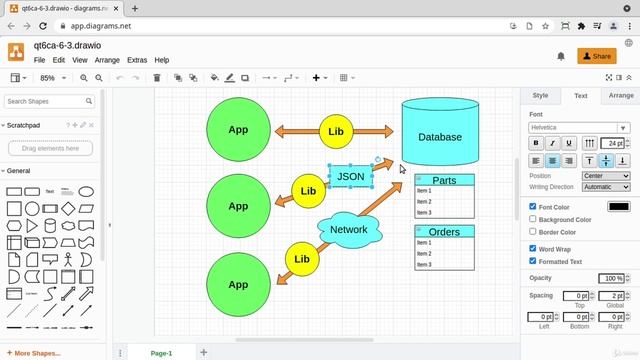Click the To Back icon
The width and height of the screenshot is (640, 360).
(x=193, y=78)
